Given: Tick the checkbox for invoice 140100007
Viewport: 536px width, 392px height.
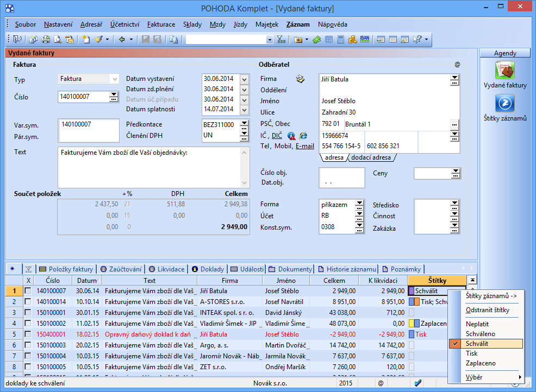Looking at the screenshot, I should (28, 291).
